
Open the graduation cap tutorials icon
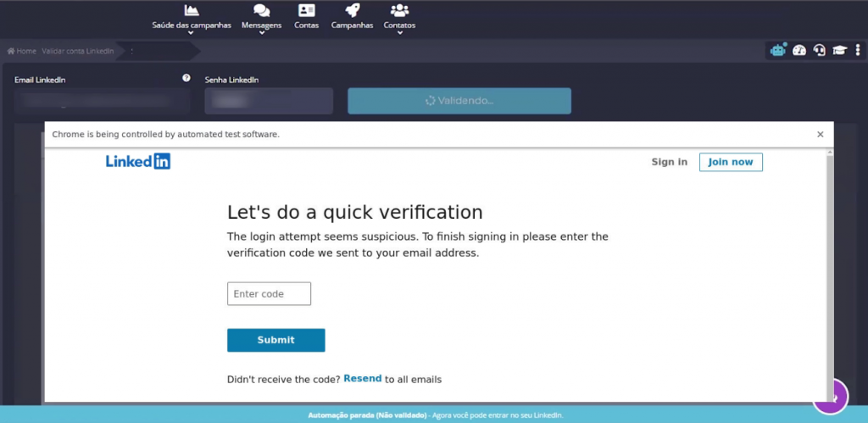click(840, 50)
